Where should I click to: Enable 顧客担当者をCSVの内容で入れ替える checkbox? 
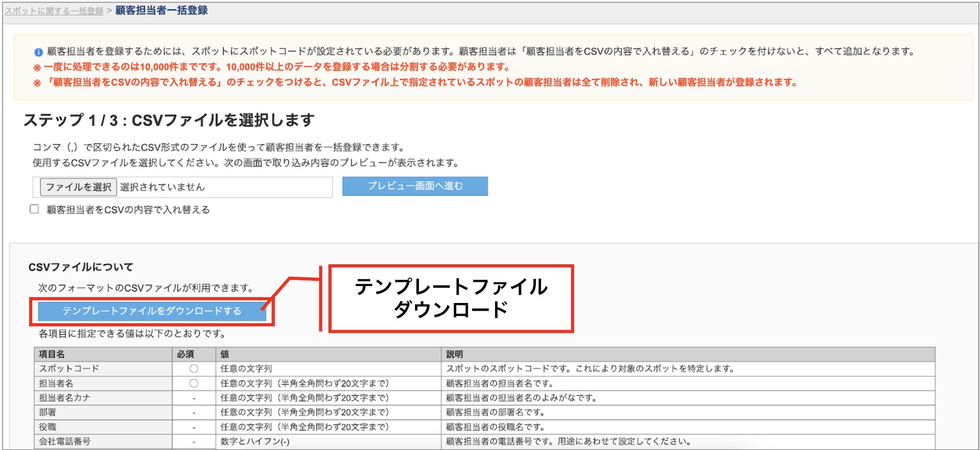[x=34, y=209]
